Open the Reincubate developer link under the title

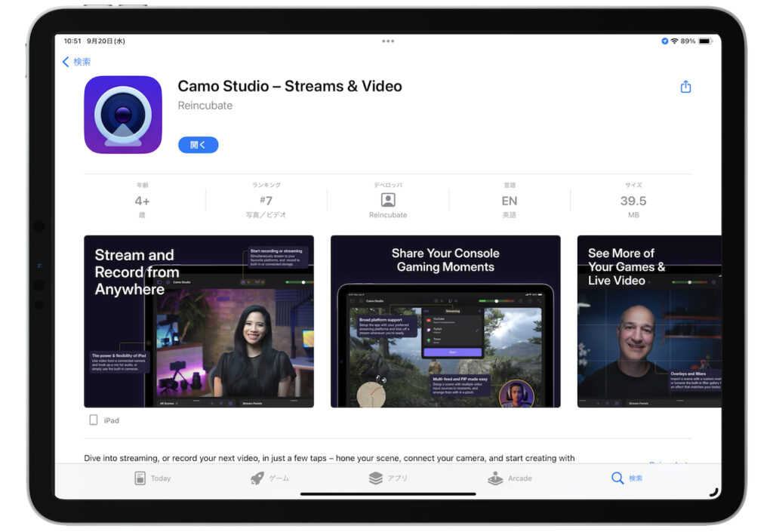click(205, 106)
